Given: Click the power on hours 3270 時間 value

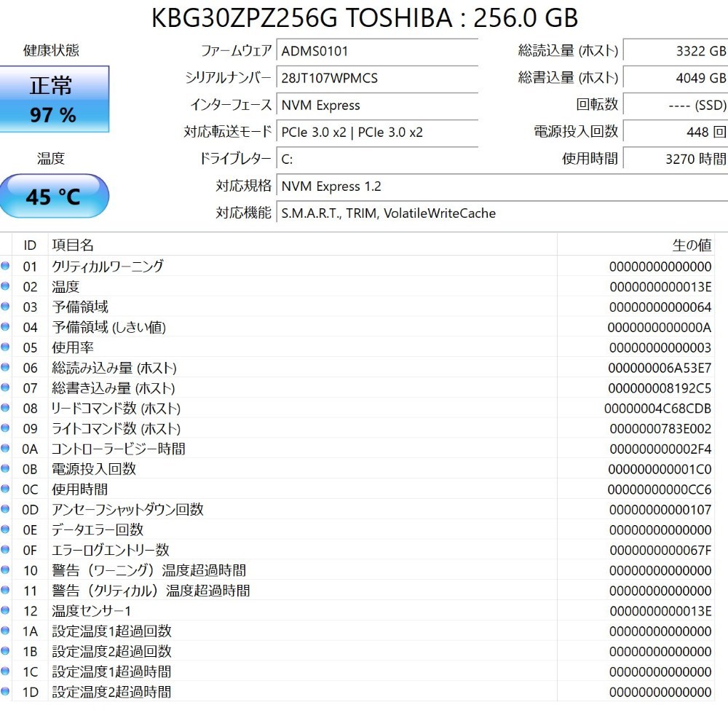Looking at the screenshot, I should tap(676, 159).
